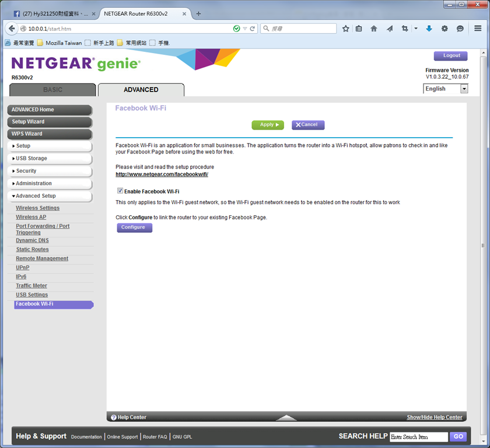
Task: Click the GO search button
Action: tap(458, 437)
